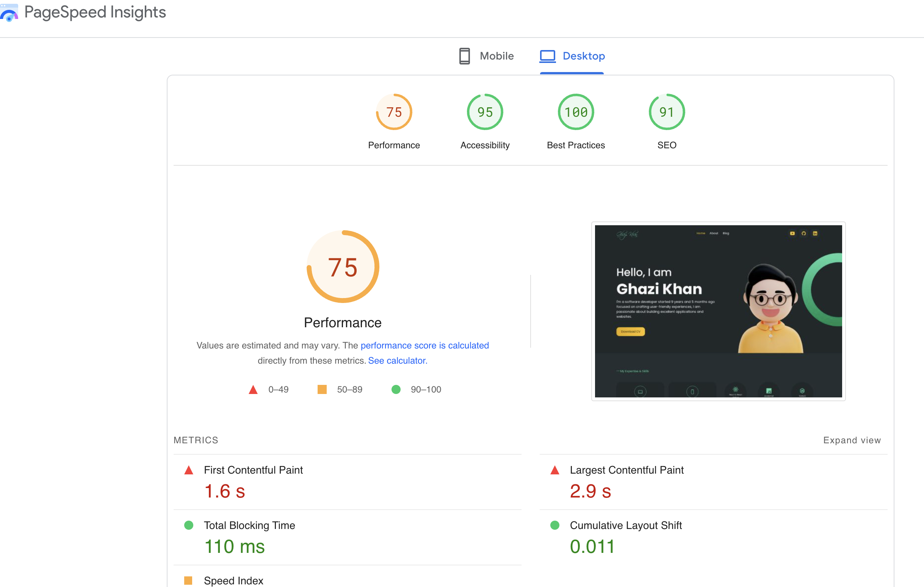Click the page screenshot thumbnail of Ghazi Khan
Viewport: 924px width, 587px height.
(x=718, y=311)
